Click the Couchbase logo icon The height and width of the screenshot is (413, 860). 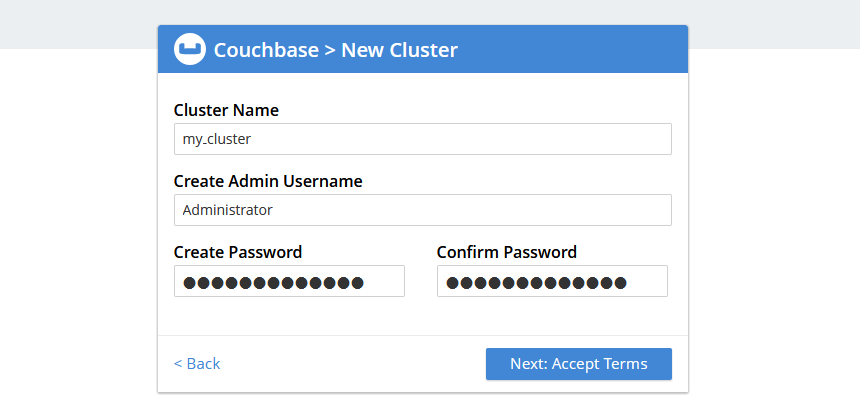pos(190,49)
